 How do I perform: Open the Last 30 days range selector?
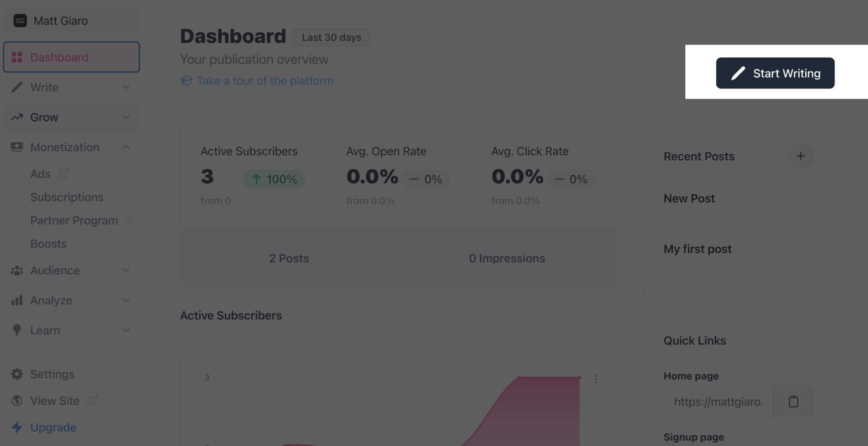(331, 37)
